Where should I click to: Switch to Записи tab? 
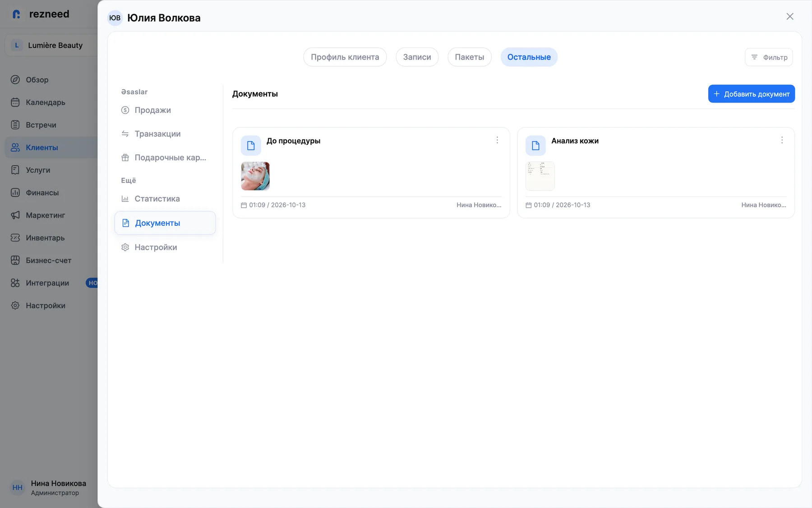417,57
